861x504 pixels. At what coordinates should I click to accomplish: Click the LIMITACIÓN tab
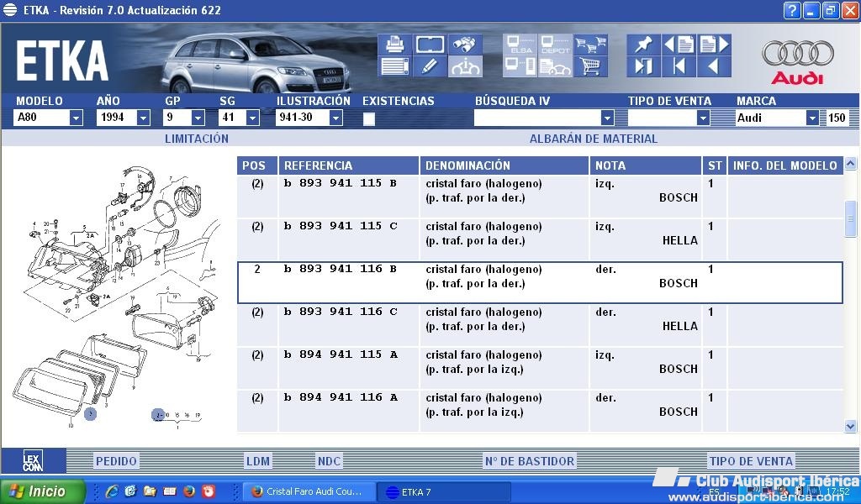pos(197,139)
